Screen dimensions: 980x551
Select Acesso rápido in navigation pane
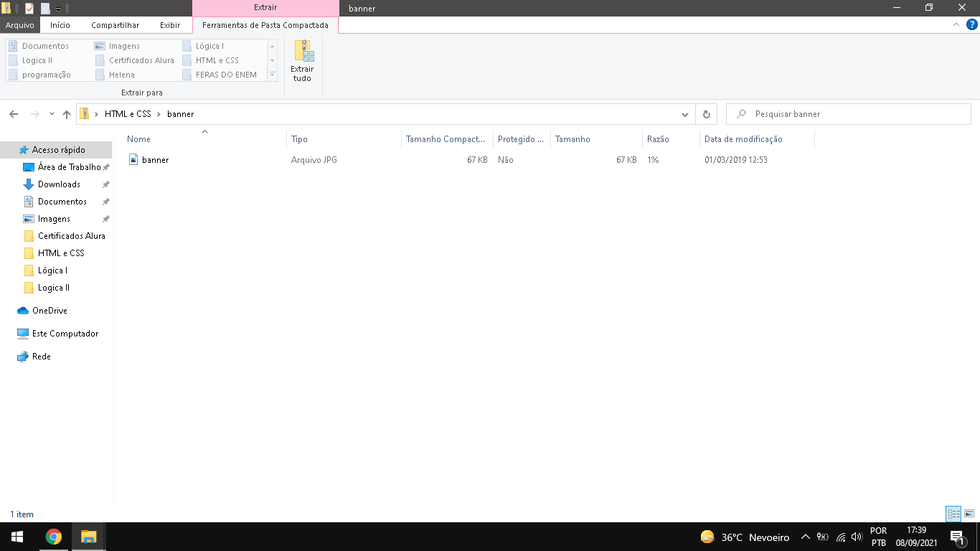[x=56, y=150]
